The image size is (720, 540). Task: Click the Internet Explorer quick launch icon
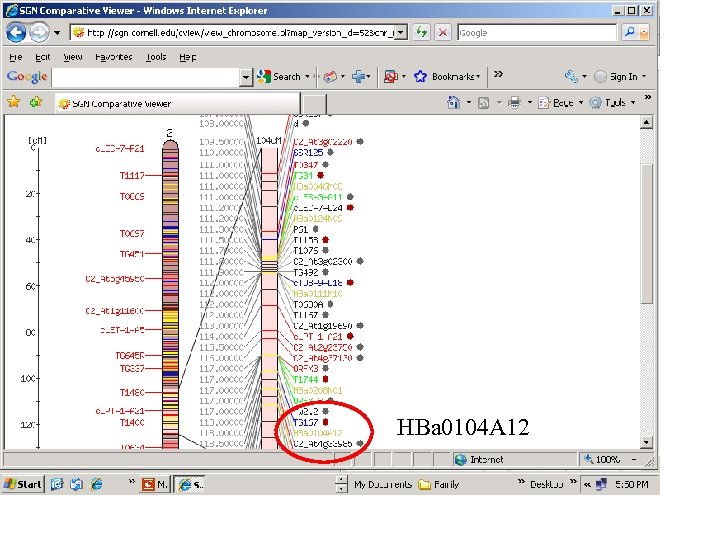(x=96, y=484)
